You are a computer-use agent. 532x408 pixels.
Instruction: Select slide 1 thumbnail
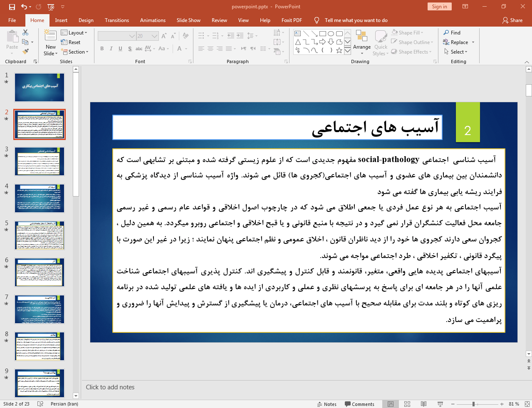coord(40,87)
